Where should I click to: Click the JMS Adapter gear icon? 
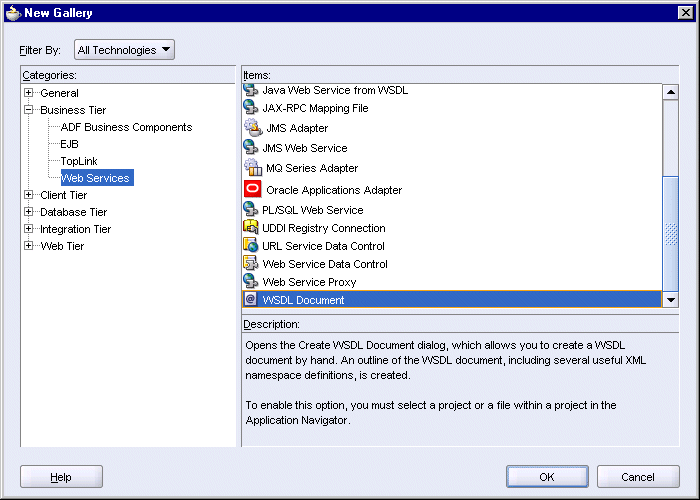(x=253, y=127)
